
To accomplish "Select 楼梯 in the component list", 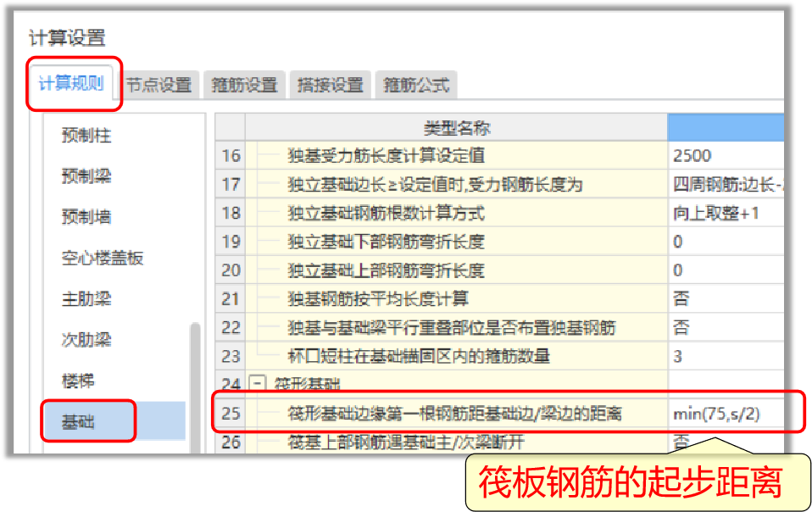I will tap(78, 381).
